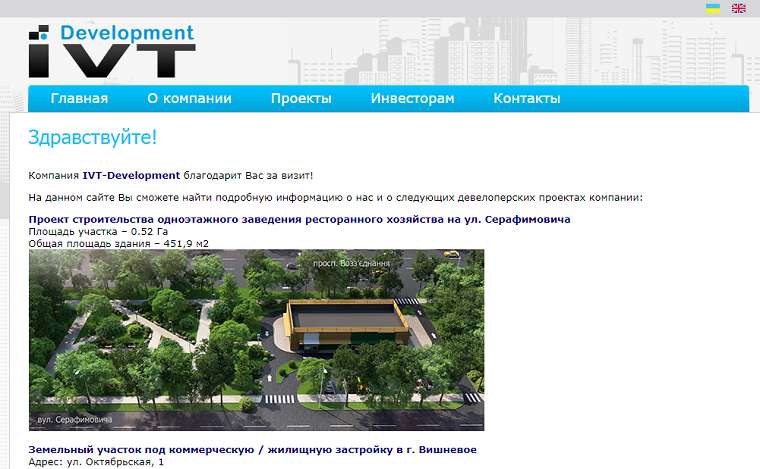The width and height of the screenshot is (760, 469).
Task: Go to the О компании page
Action: pos(189,99)
